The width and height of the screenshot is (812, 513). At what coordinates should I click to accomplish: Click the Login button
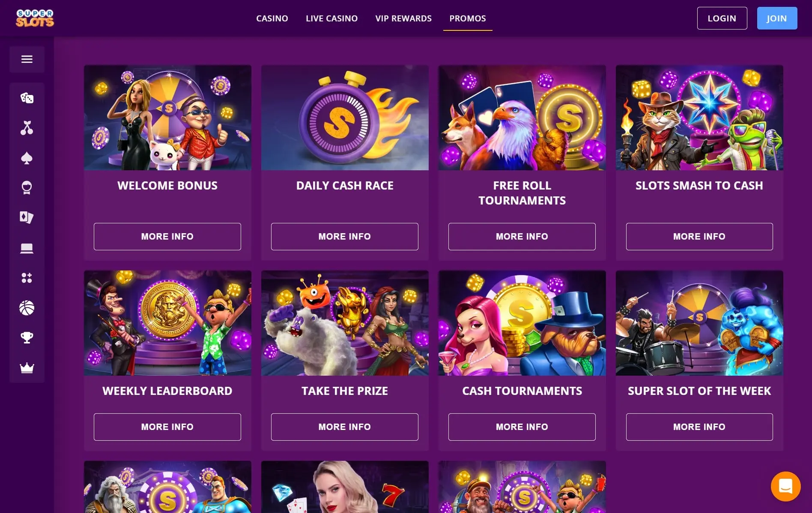(722, 18)
